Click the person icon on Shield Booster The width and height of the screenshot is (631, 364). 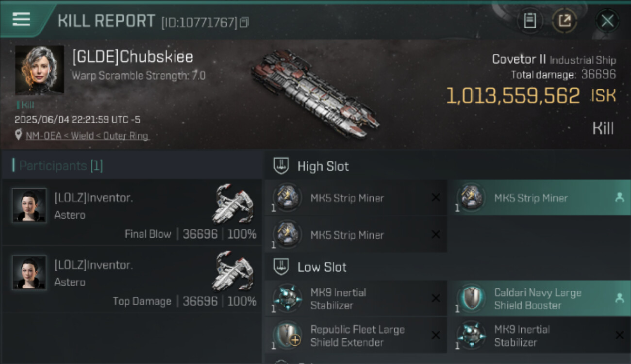619,298
